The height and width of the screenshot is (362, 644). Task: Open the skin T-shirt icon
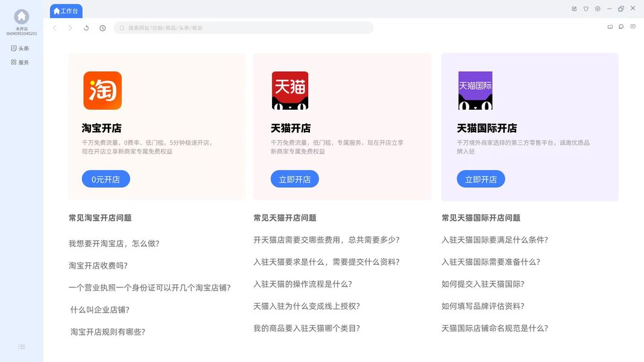pyautogui.click(x=586, y=8)
